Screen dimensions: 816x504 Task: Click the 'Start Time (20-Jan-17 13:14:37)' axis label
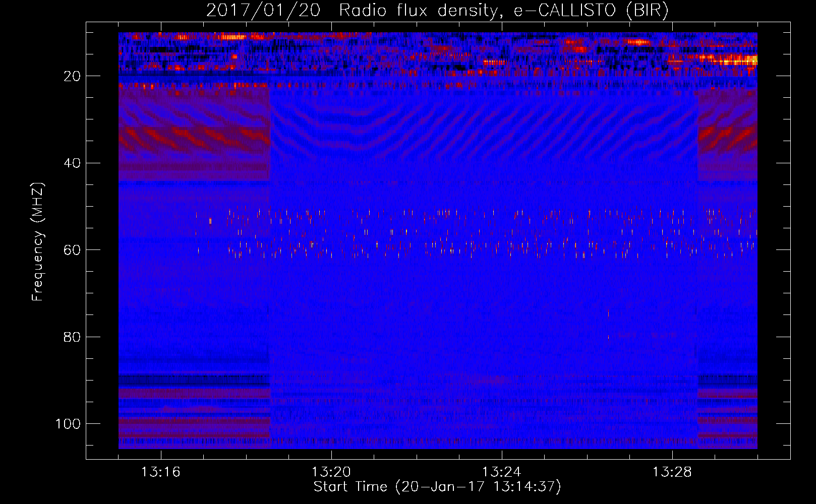[x=437, y=487]
